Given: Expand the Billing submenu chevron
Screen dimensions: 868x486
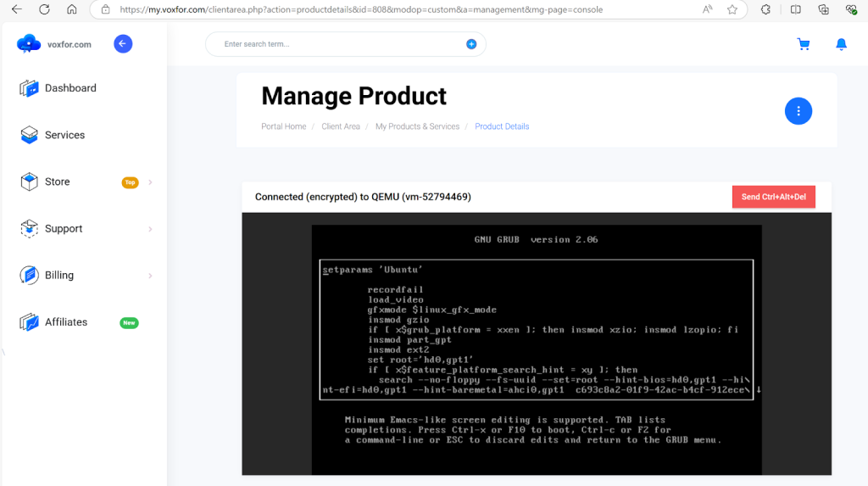Looking at the screenshot, I should click(x=150, y=276).
